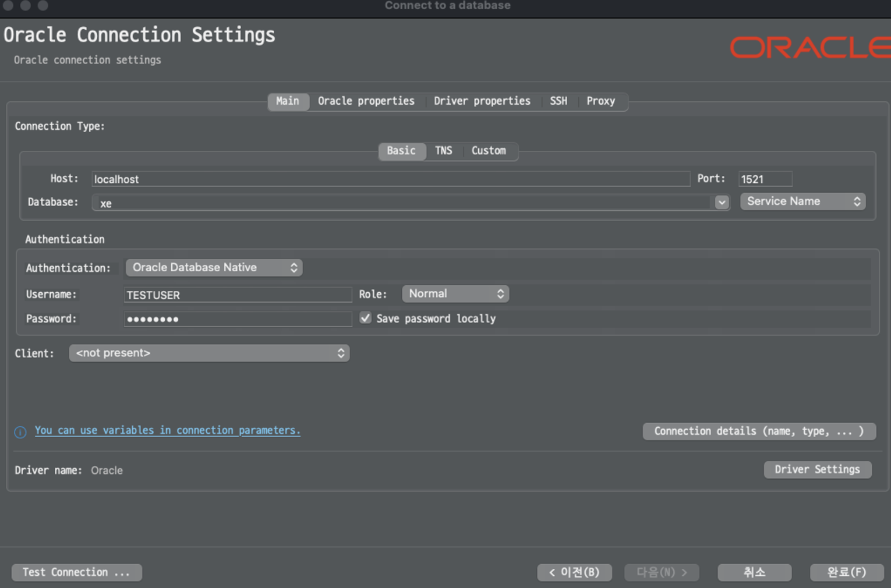891x588 pixels.
Task: Select the SSH tab
Action: 558,101
